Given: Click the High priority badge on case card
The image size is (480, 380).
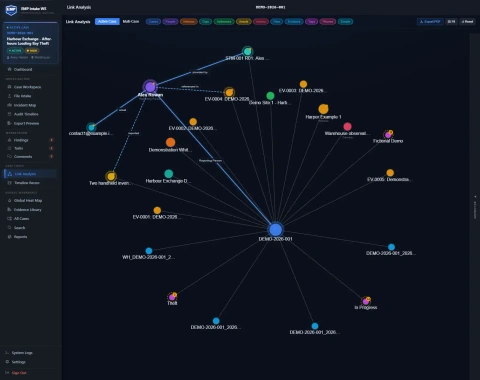Looking at the screenshot, I should click(x=32, y=51).
